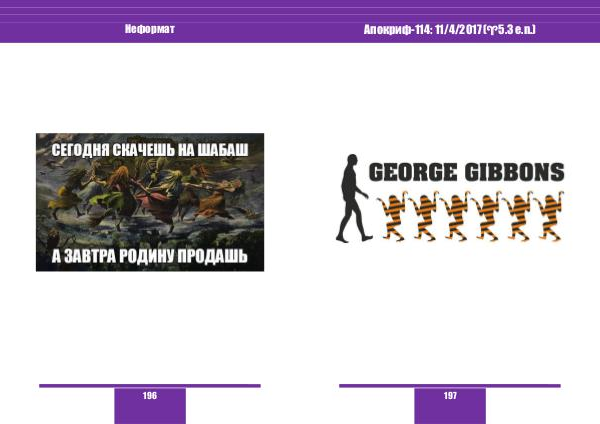Open the witches sabbath meme image
Image resolution: width=600 pixels, height=424 pixels.
pos(150,203)
